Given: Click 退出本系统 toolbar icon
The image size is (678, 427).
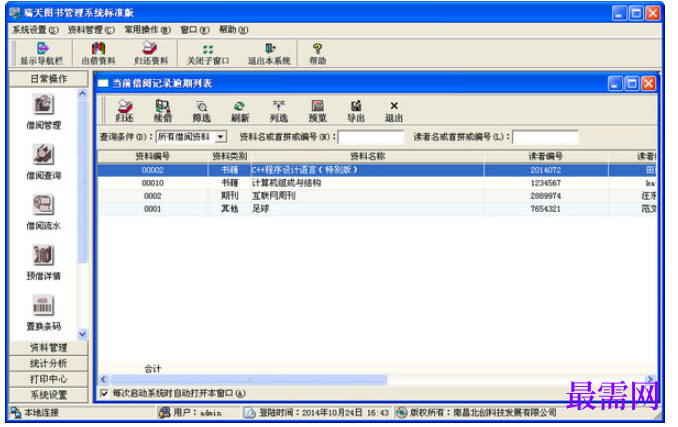Looking at the screenshot, I should [x=269, y=48].
